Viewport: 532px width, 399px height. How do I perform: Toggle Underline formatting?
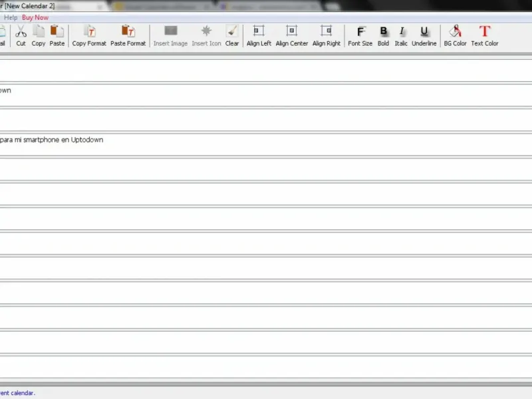(x=424, y=35)
